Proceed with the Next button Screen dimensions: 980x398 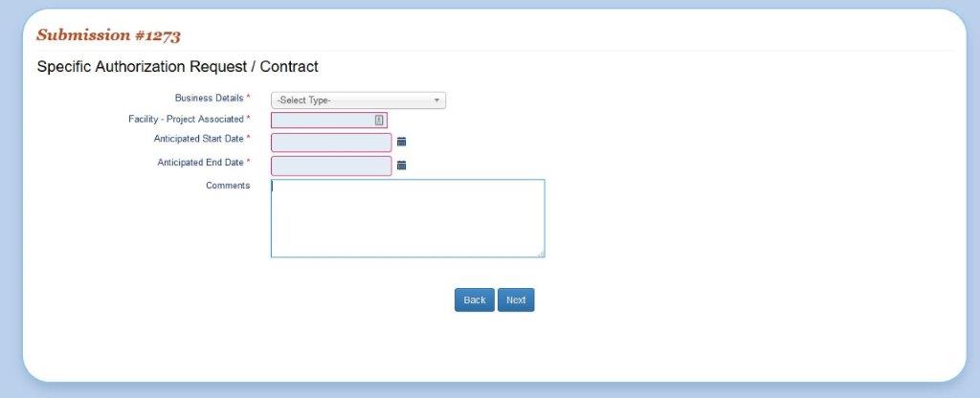click(x=516, y=299)
